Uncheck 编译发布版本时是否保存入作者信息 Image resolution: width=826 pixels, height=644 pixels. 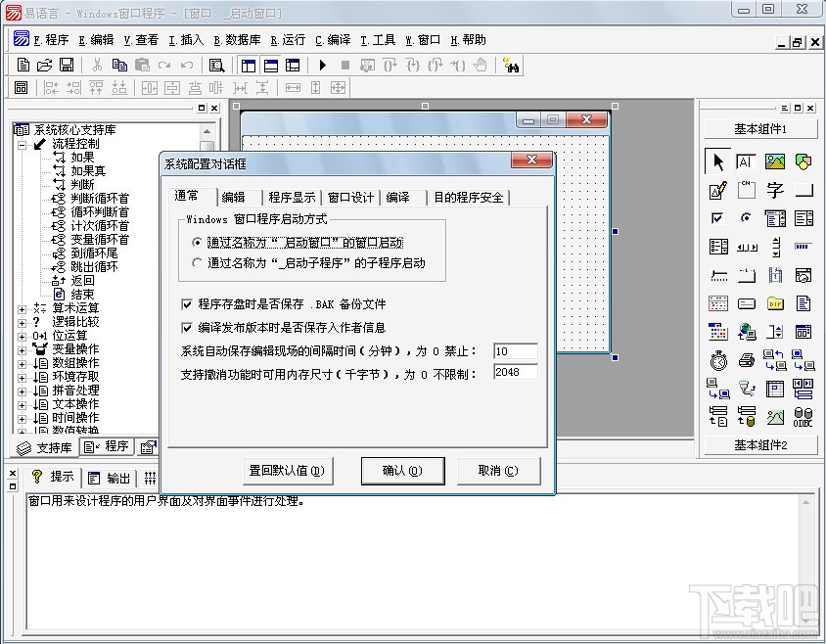185,324
